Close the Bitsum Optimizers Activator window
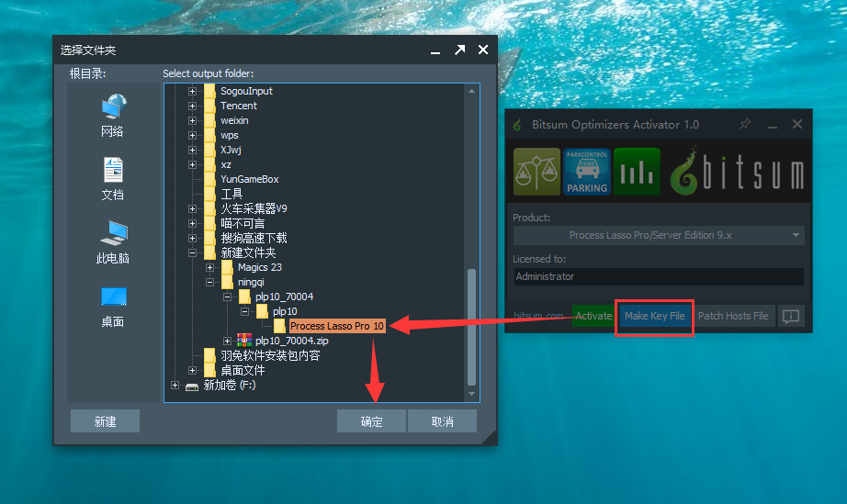 coord(797,124)
